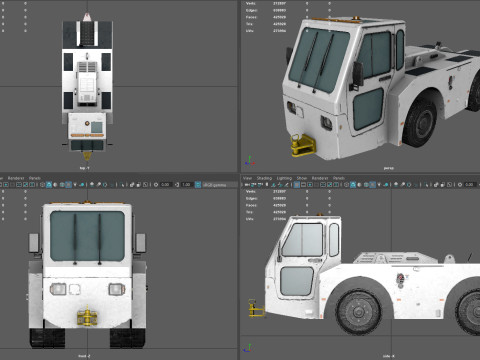The height and width of the screenshot is (360, 480).
Task: Click the persp camera label
Action: [388, 168]
